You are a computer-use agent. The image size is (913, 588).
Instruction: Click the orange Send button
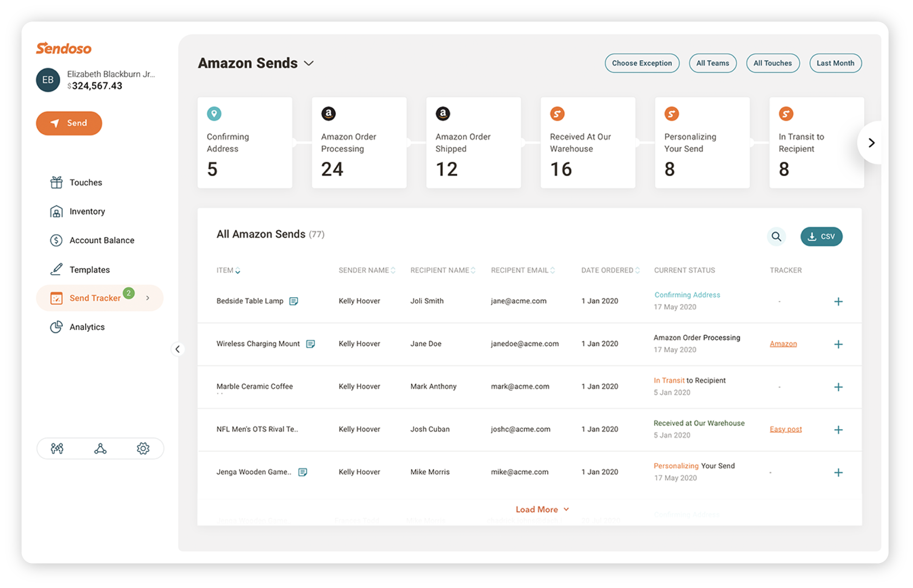[69, 123]
